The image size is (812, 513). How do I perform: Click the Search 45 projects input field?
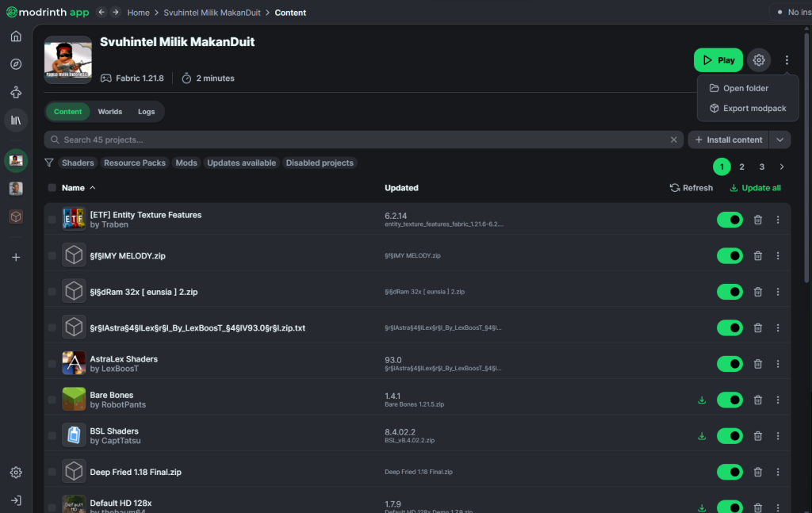pos(357,140)
